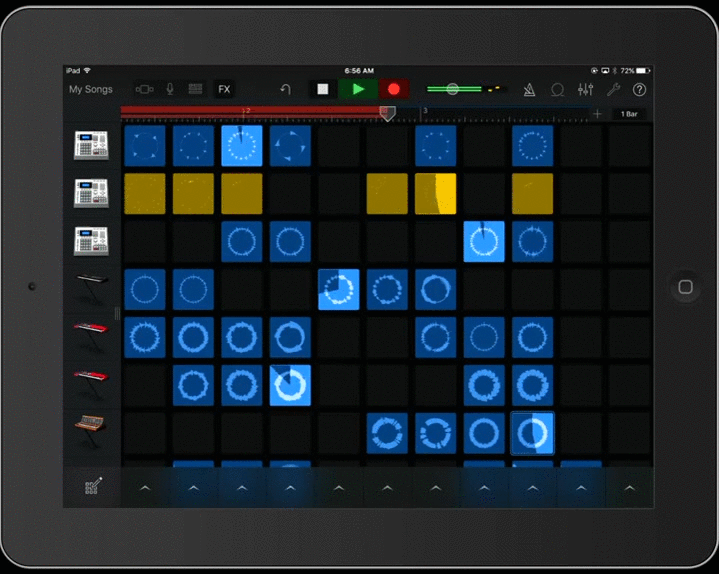Open track controls mixer icon
This screenshot has width=719, height=574.
click(586, 89)
